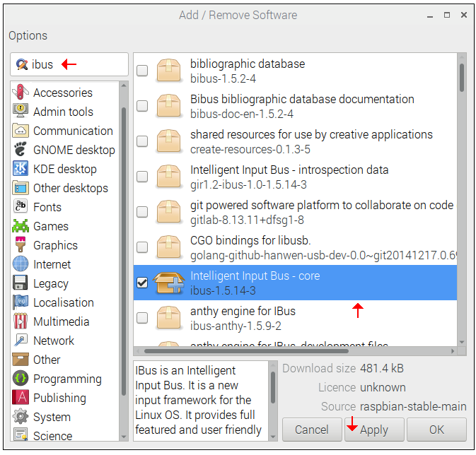Uncheck the Intelligent Input Bus core checkbox

pyautogui.click(x=142, y=283)
